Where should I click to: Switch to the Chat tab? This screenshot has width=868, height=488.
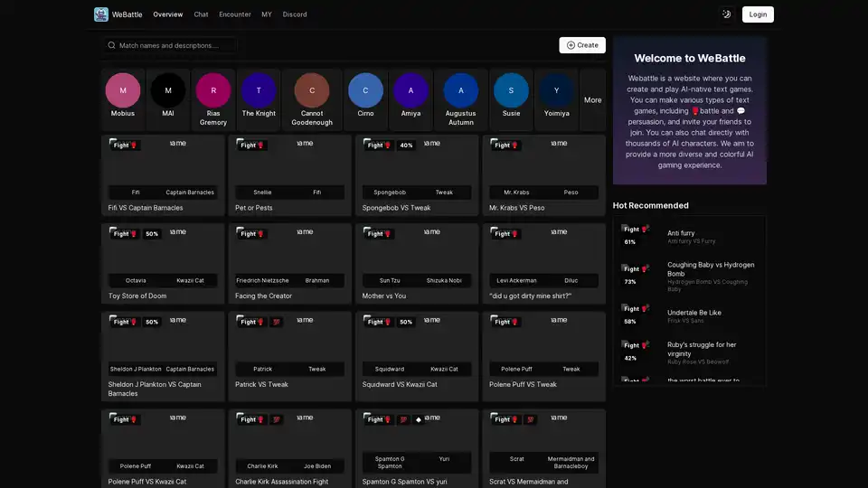[201, 14]
